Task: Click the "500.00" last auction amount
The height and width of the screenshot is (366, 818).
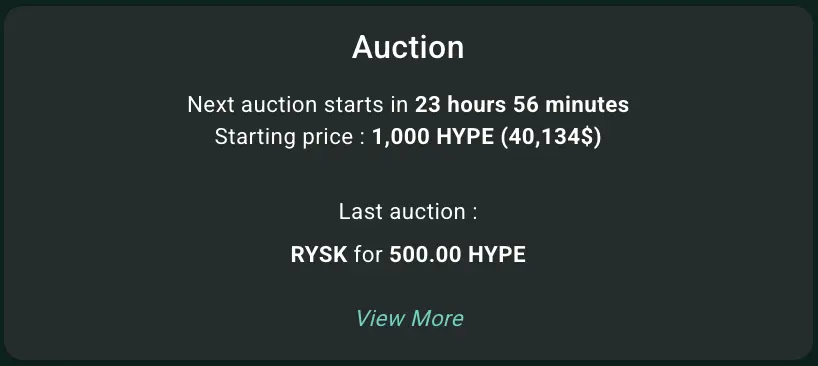Action: tap(425, 255)
